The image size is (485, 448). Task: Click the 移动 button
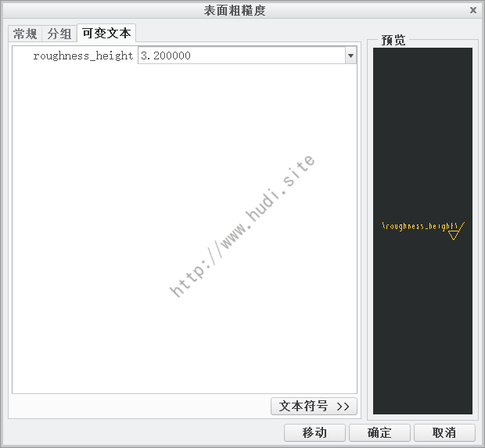pyautogui.click(x=314, y=432)
